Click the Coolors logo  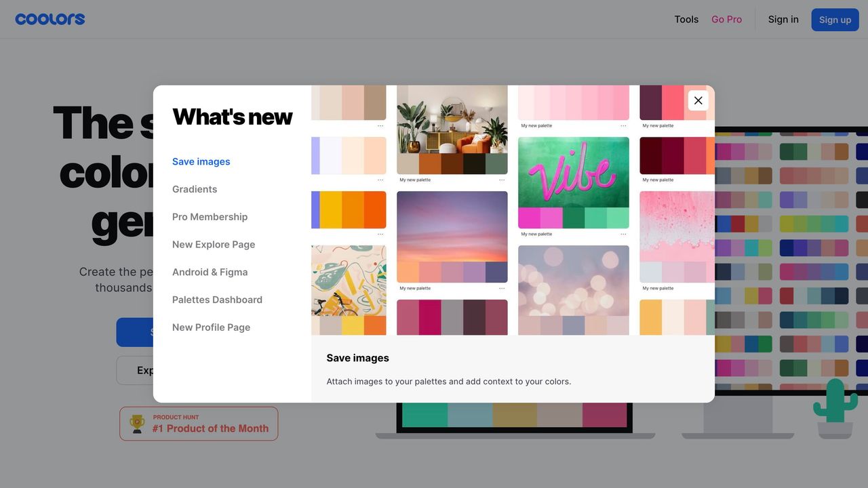(50, 19)
